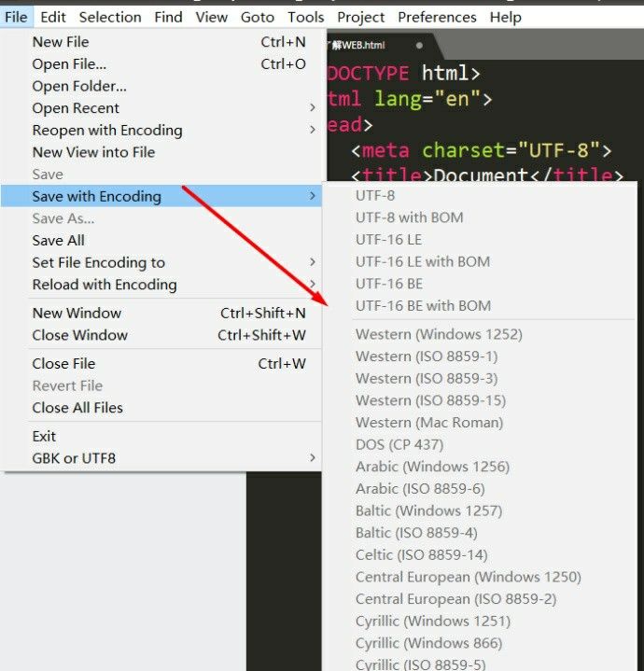Image resolution: width=644 pixels, height=671 pixels.
Task: Click the meta charset code line
Action: coord(481,150)
